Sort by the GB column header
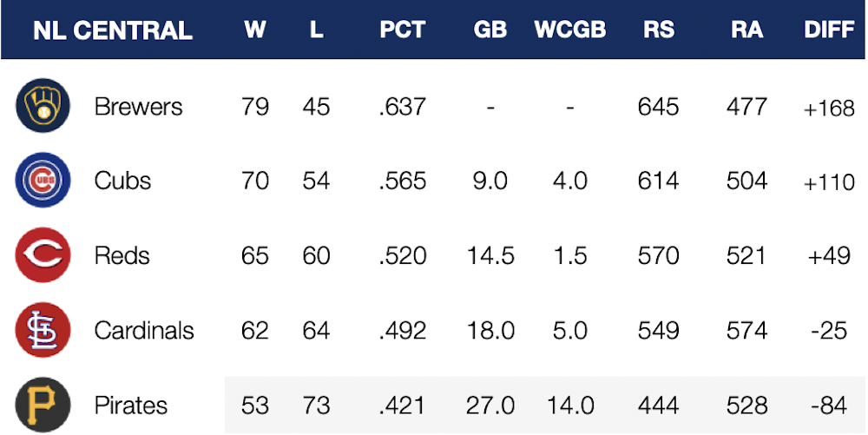The image size is (868, 435). tap(490, 30)
